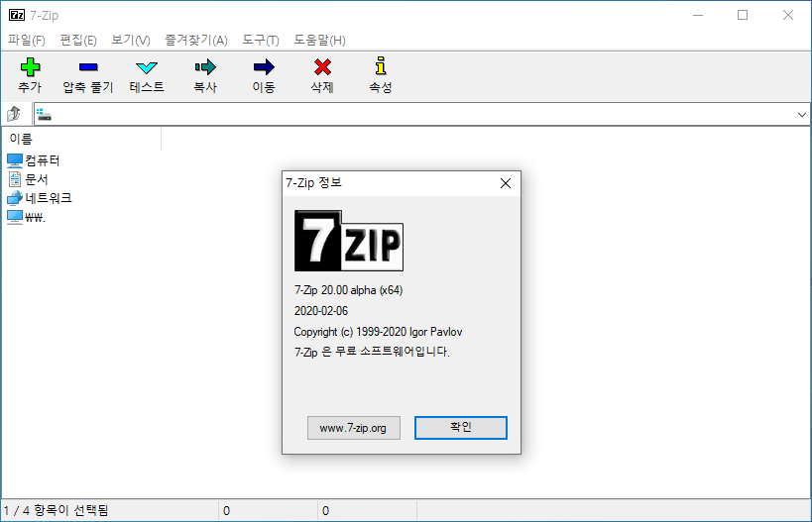This screenshot has height=522, width=812.
Task: Select the Documents (문서) item icon
Action: 15,179
